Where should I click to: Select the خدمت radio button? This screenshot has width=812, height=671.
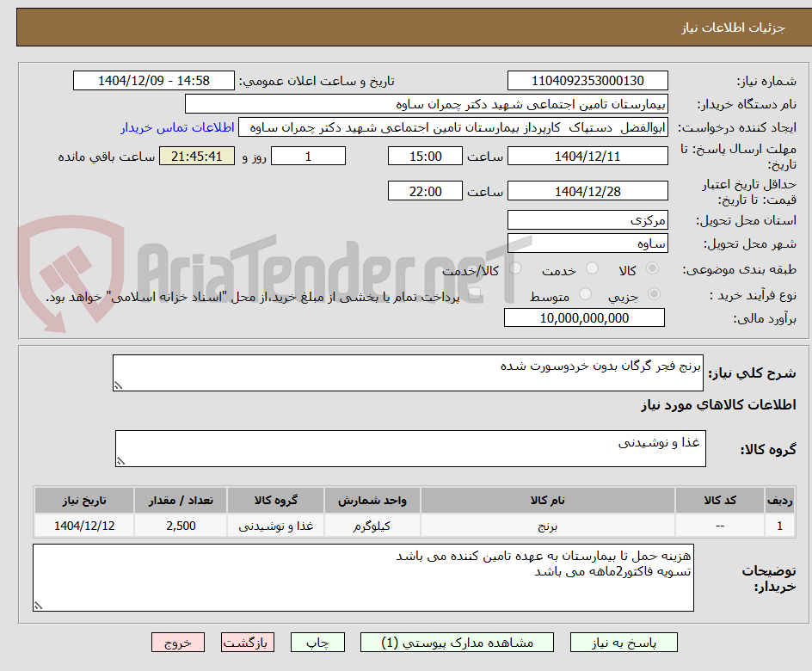(592, 268)
